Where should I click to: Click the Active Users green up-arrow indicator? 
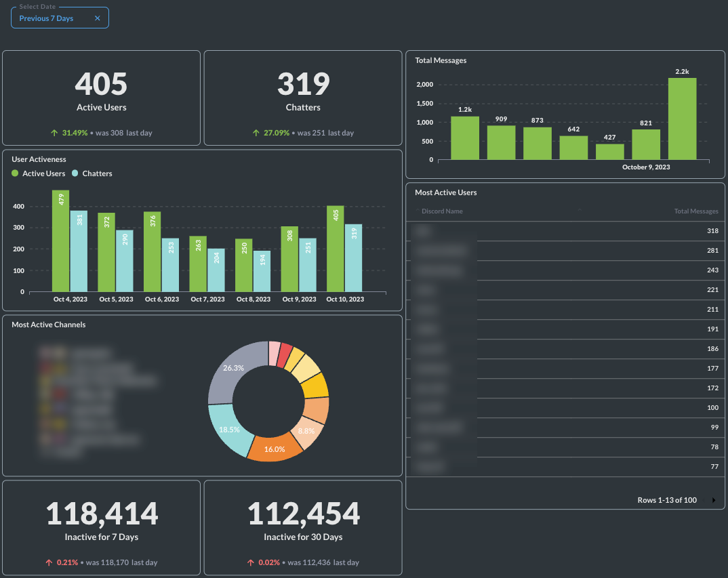pyautogui.click(x=54, y=133)
